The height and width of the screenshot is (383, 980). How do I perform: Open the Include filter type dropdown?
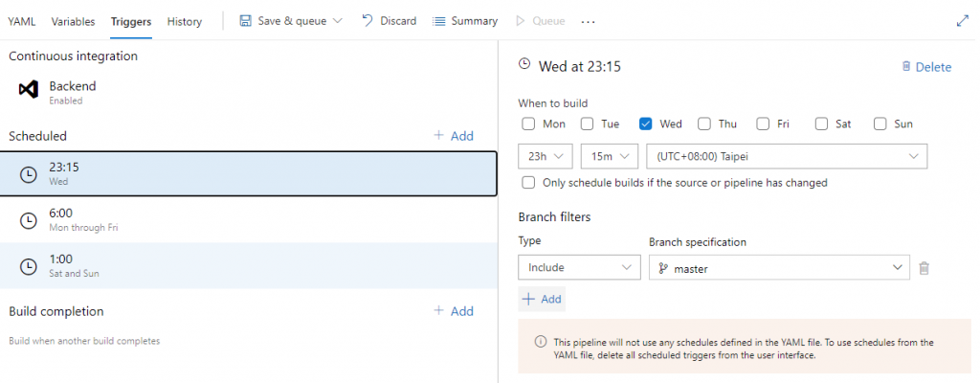click(578, 268)
